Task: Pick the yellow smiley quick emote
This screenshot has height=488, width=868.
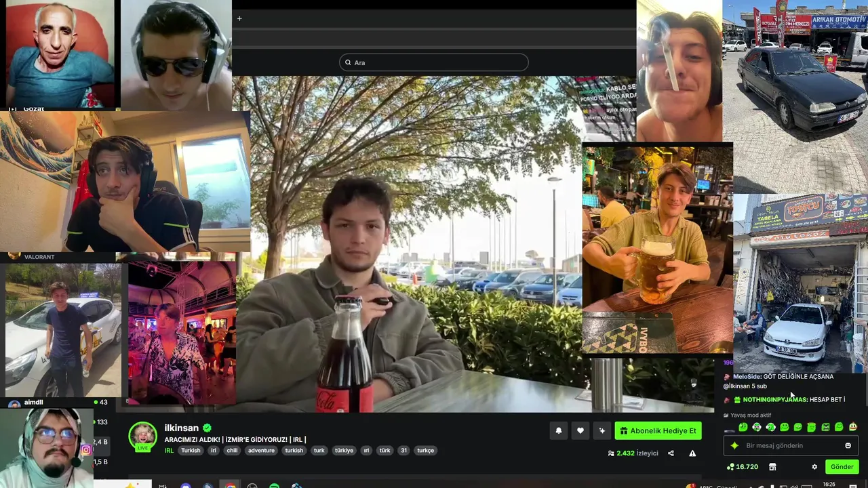Action: coord(853,427)
